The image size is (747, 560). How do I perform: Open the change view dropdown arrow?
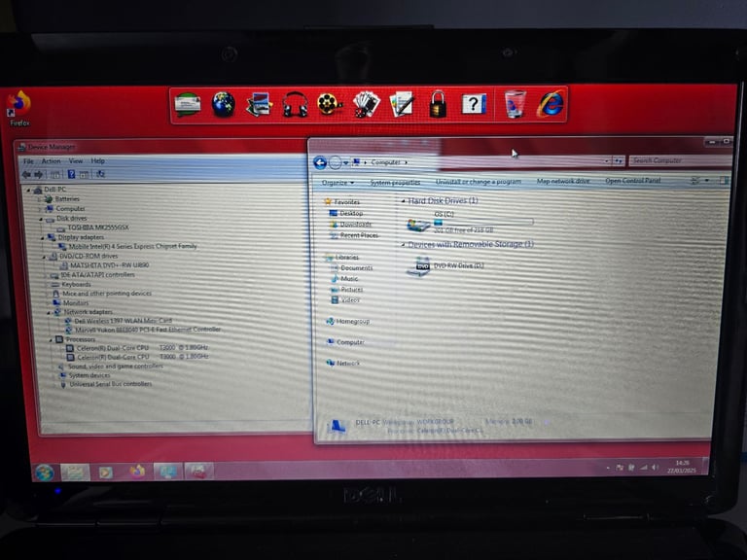pyautogui.click(x=707, y=180)
